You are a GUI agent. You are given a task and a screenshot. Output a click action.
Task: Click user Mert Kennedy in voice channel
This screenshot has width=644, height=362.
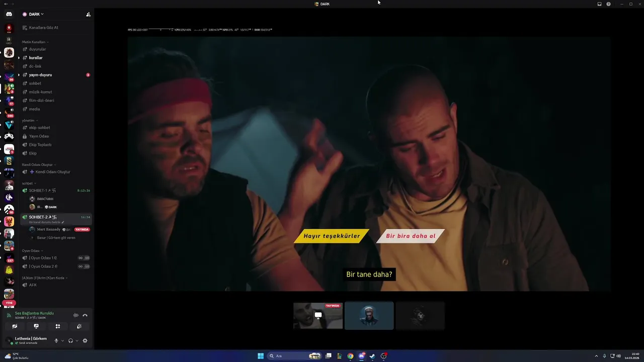(x=48, y=229)
